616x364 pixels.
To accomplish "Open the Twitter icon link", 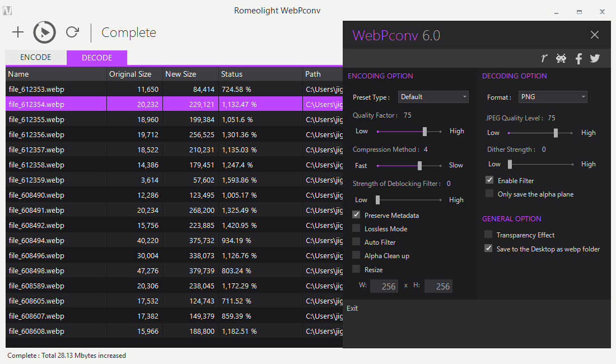I will click(x=595, y=58).
